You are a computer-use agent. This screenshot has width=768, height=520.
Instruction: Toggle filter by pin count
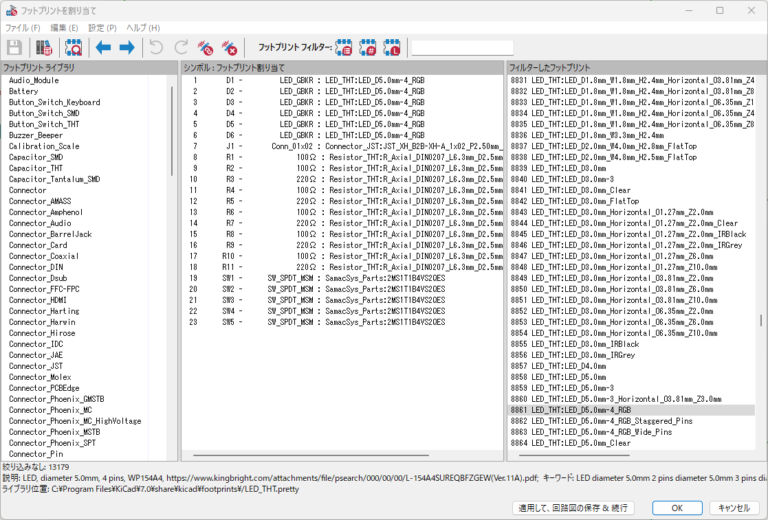pyautogui.click(x=368, y=47)
